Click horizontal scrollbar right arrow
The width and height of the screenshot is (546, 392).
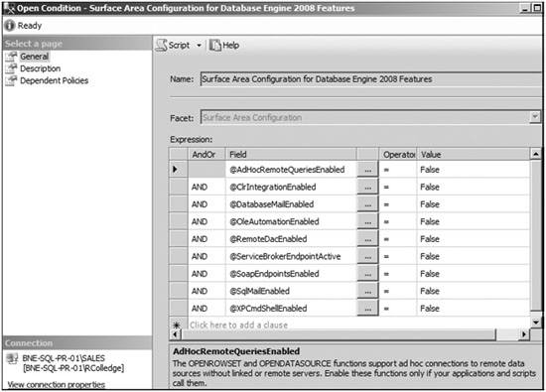coord(524,334)
